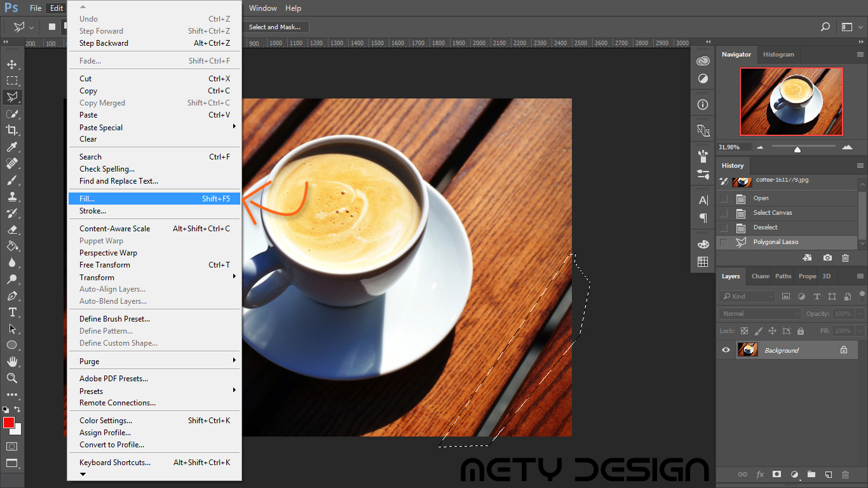The height and width of the screenshot is (488, 868).
Task: Enable lock image pixels brush icon
Action: point(758,331)
